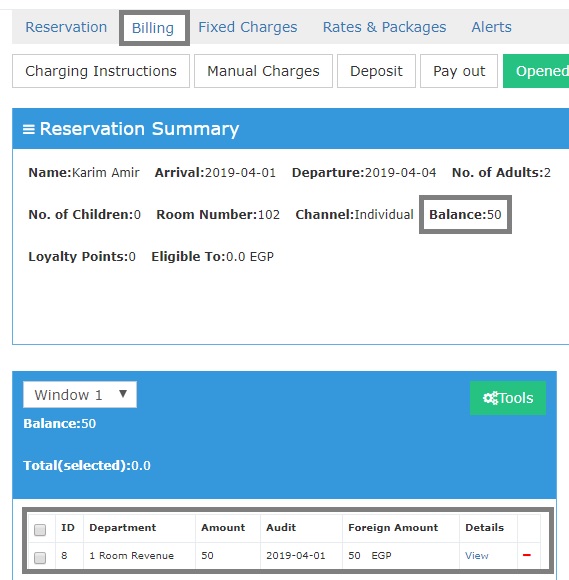Click the red minus icon on row 8
This screenshot has height=580, width=569.
[527, 555]
